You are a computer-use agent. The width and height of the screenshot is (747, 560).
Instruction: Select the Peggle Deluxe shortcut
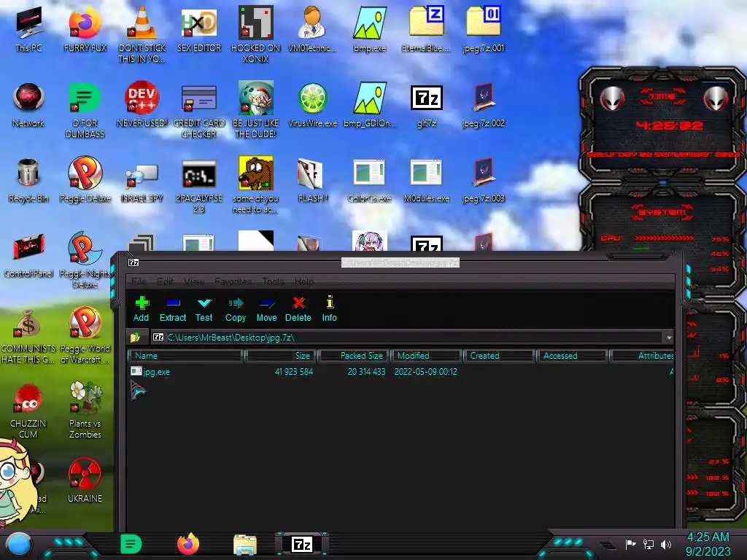(x=85, y=180)
